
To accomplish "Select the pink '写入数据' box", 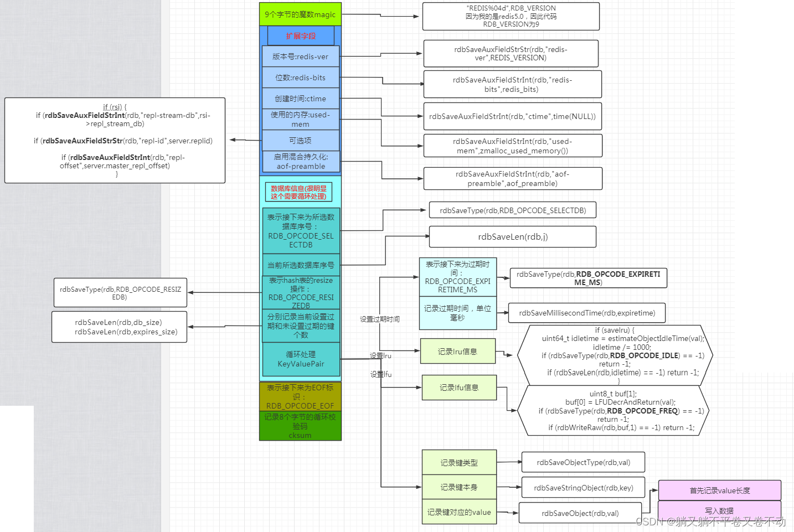I will [x=720, y=510].
